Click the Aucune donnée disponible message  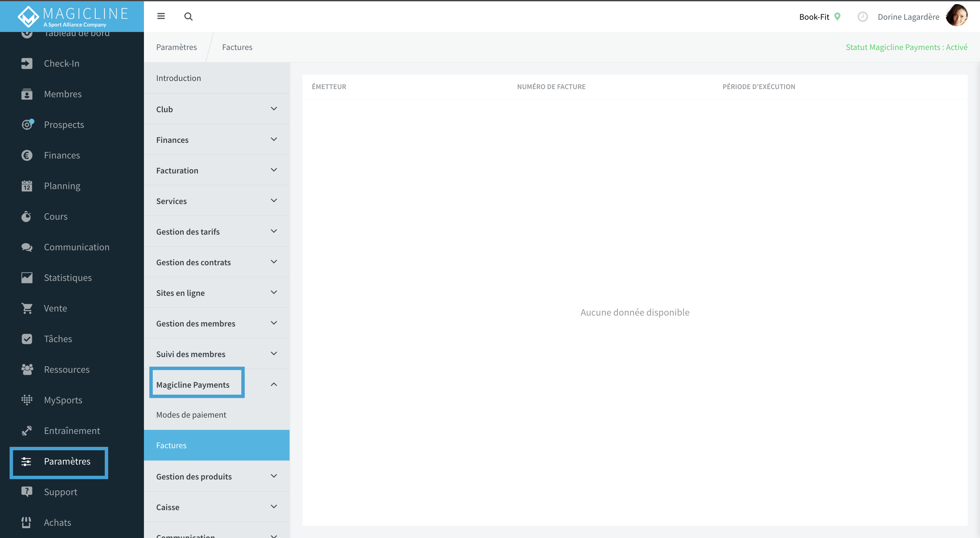point(635,312)
